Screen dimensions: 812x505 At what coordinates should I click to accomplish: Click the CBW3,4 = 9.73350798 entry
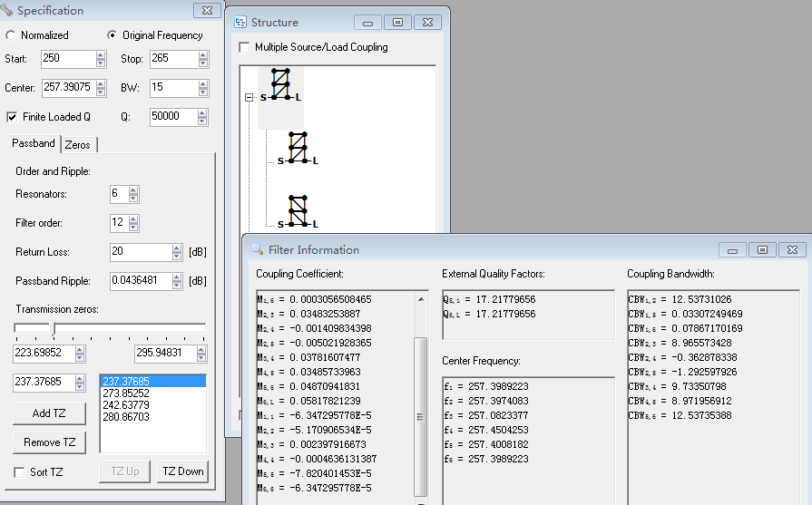pos(678,386)
